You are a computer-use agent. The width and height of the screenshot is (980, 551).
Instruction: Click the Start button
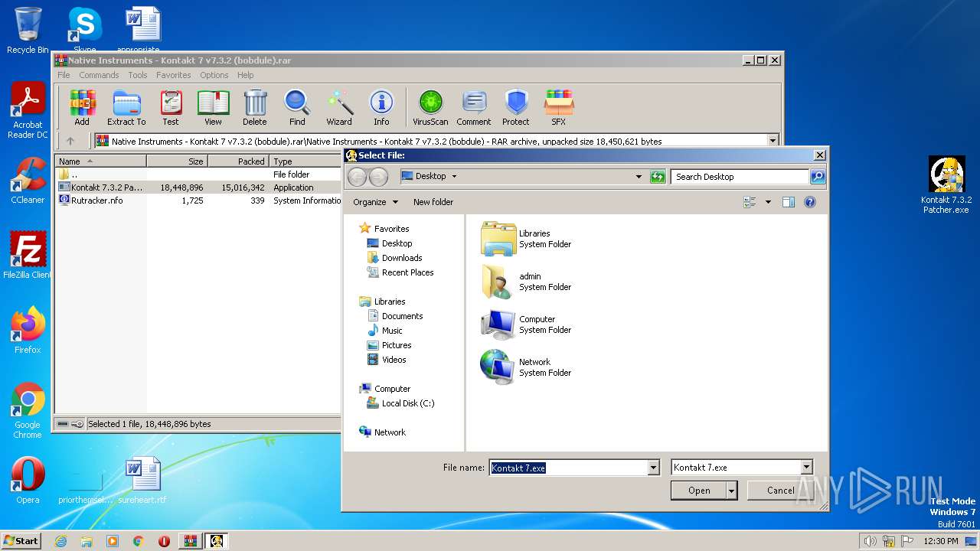click(21, 541)
